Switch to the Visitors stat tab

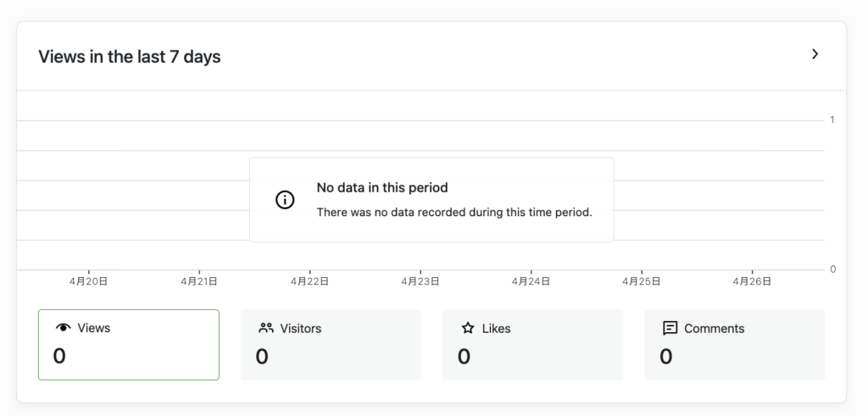(x=331, y=345)
